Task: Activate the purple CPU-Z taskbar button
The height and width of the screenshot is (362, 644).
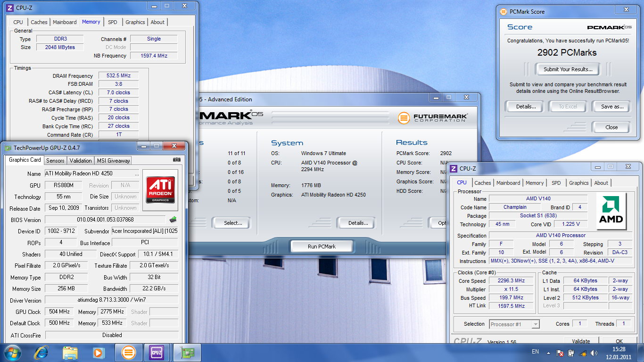Action: [157, 352]
